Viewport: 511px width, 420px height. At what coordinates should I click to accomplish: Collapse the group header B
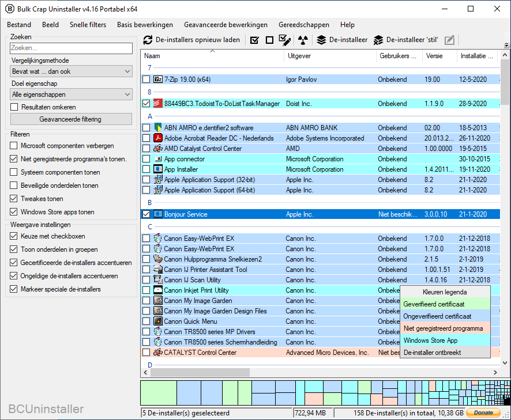(x=149, y=203)
